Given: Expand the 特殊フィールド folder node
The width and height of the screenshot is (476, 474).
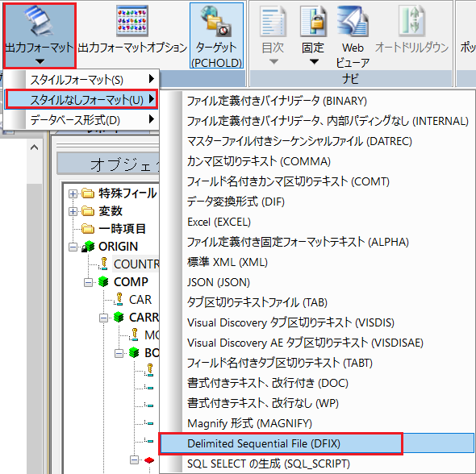Looking at the screenshot, I should 73,193.
